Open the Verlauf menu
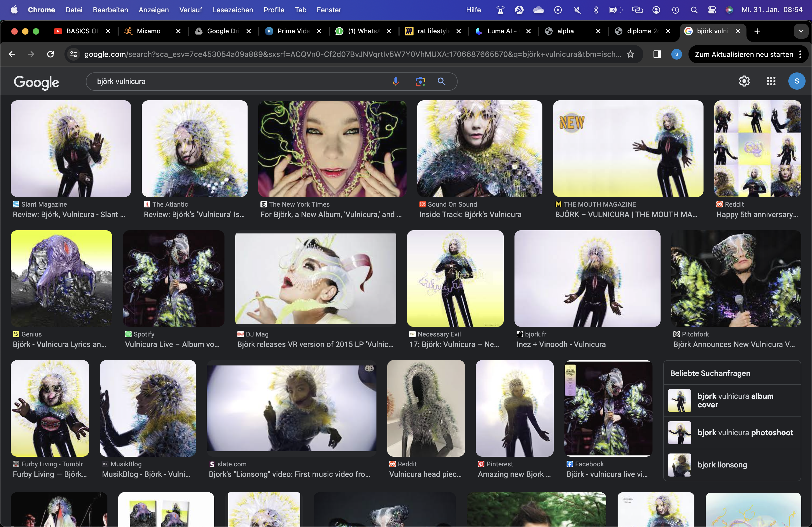812x527 pixels. point(191,10)
